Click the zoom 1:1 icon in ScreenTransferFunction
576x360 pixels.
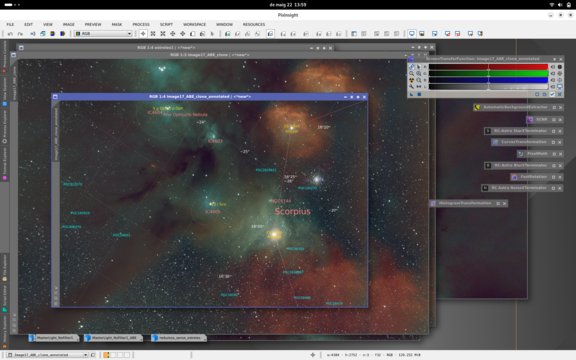pos(418,73)
